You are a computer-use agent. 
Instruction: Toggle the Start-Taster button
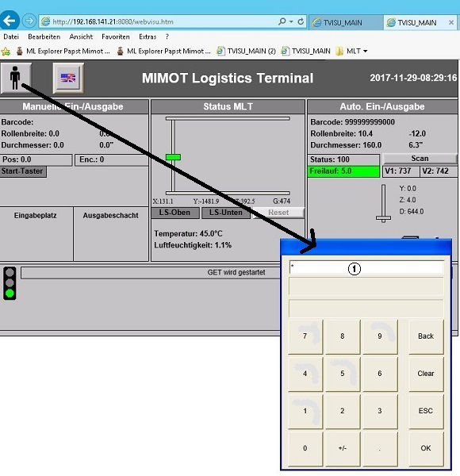click(x=23, y=171)
